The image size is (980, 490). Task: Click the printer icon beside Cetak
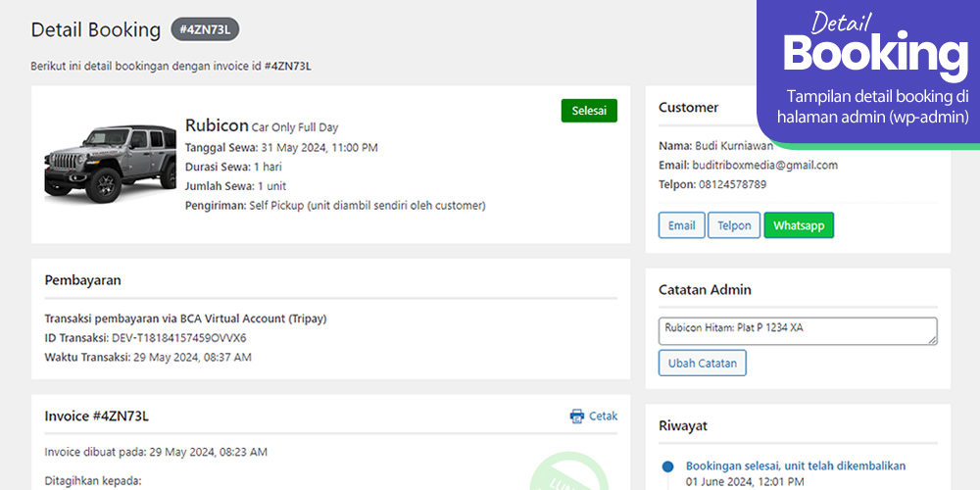(577, 416)
